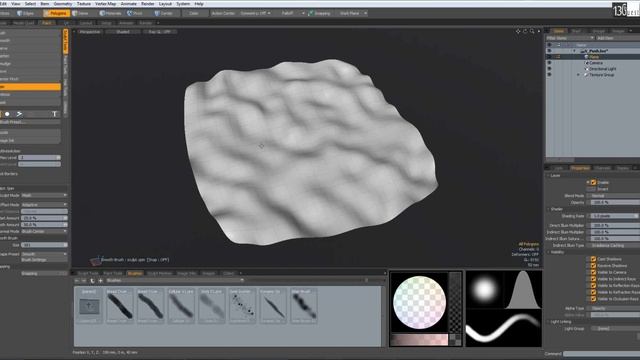Image resolution: width=640 pixels, height=360 pixels.
Task: Switch to the Properties tab
Action: tap(580, 168)
